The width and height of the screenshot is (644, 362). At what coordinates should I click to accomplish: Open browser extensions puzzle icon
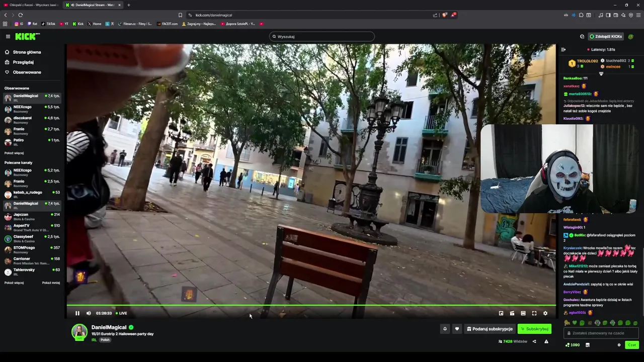(x=581, y=15)
